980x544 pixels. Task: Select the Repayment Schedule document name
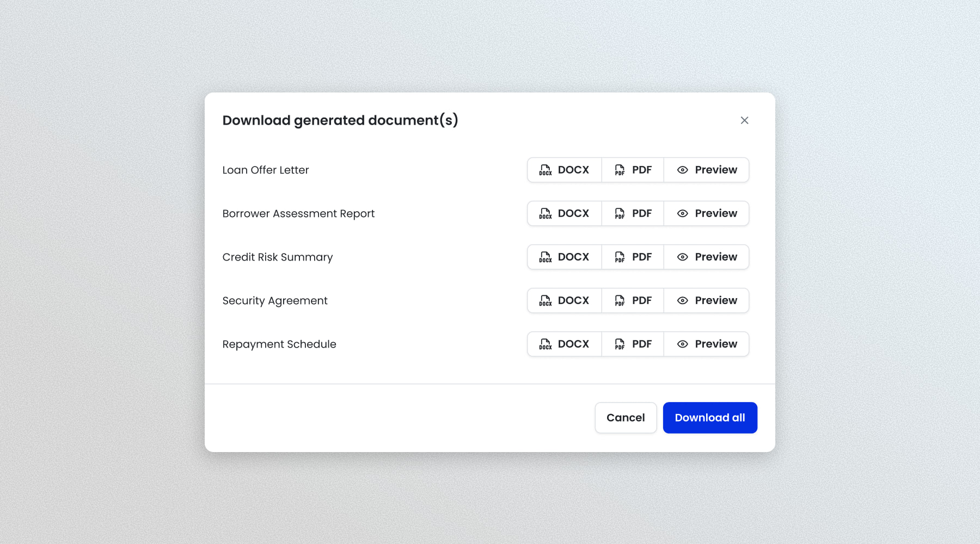279,344
